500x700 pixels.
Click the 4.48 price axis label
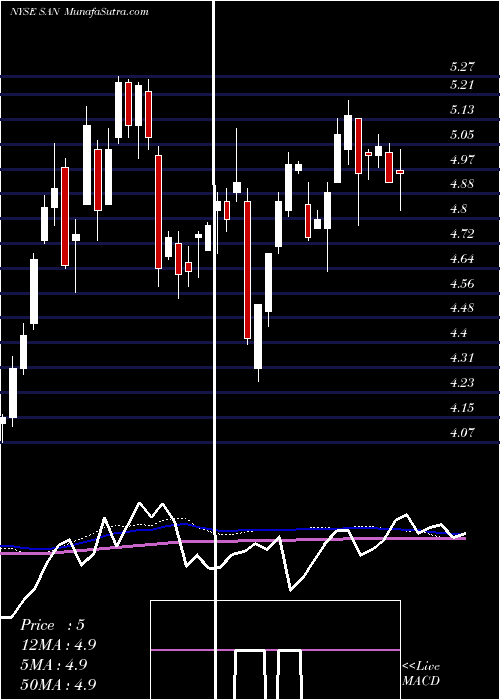click(462, 308)
